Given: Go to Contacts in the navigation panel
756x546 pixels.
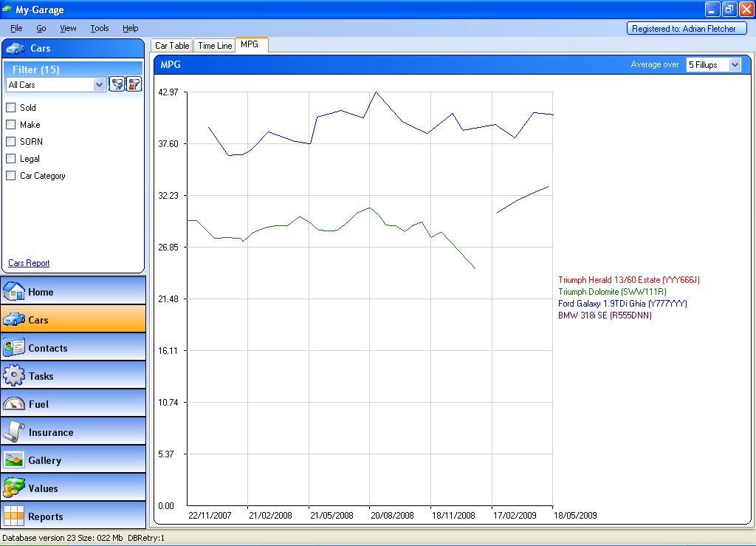Looking at the screenshot, I should pyautogui.click(x=73, y=347).
